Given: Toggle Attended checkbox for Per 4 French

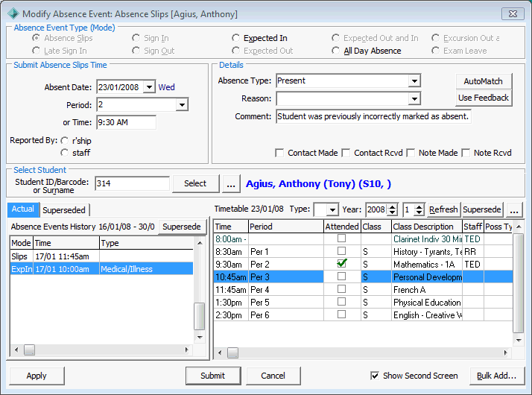Looking at the screenshot, I should [x=342, y=289].
